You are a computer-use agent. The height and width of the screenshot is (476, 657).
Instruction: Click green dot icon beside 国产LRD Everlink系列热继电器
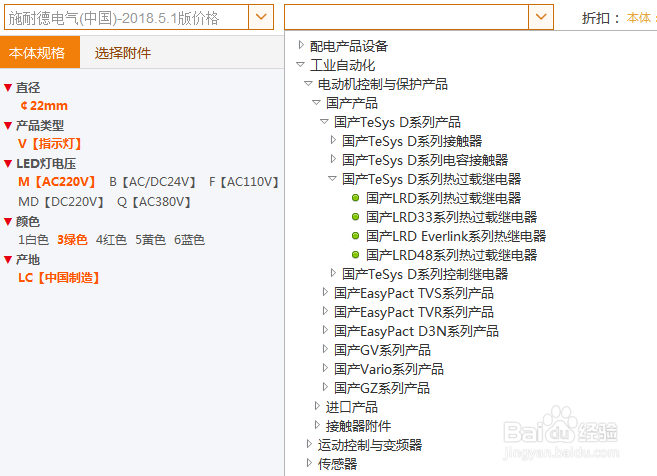tap(355, 236)
